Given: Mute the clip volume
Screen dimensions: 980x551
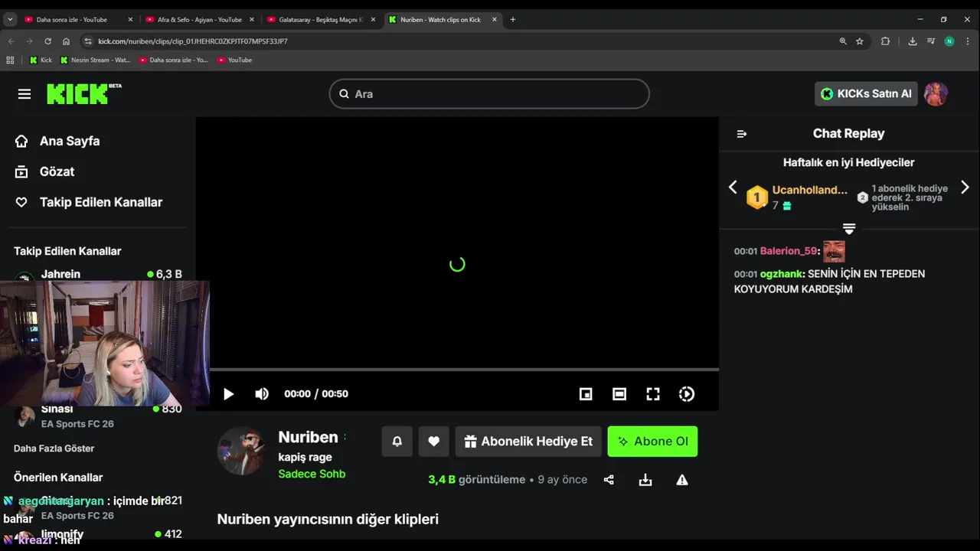Looking at the screenshot, I should [x=262, y=394].
